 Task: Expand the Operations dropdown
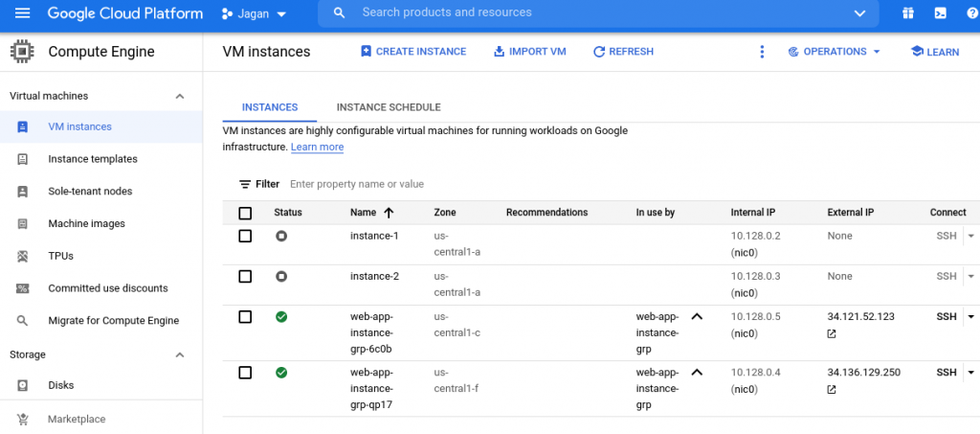coord(834,52)
